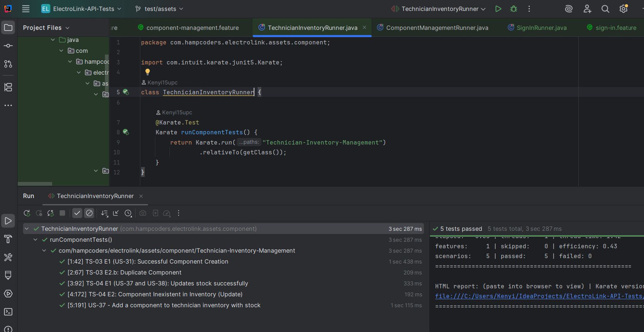This screenshot has width=644, height=332.
Task: Stop the running test process
Action: (x=62, y=213)
